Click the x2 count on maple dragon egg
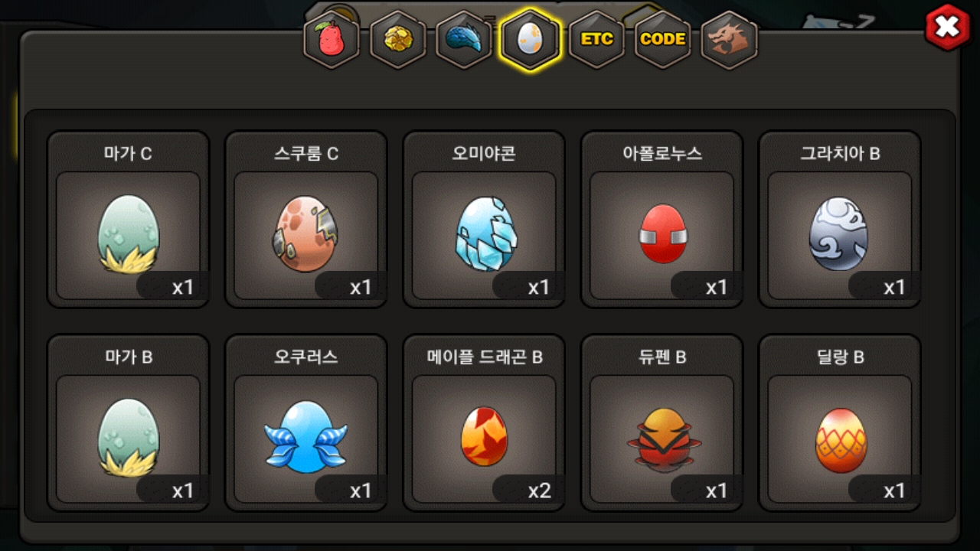980x551 pixels. tap(539, 491)
